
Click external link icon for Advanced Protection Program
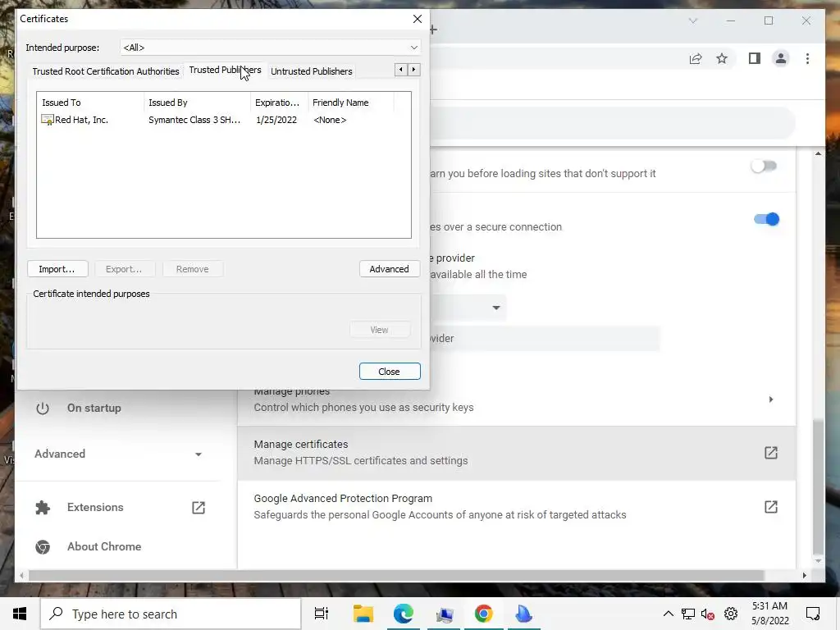[770, 507]
